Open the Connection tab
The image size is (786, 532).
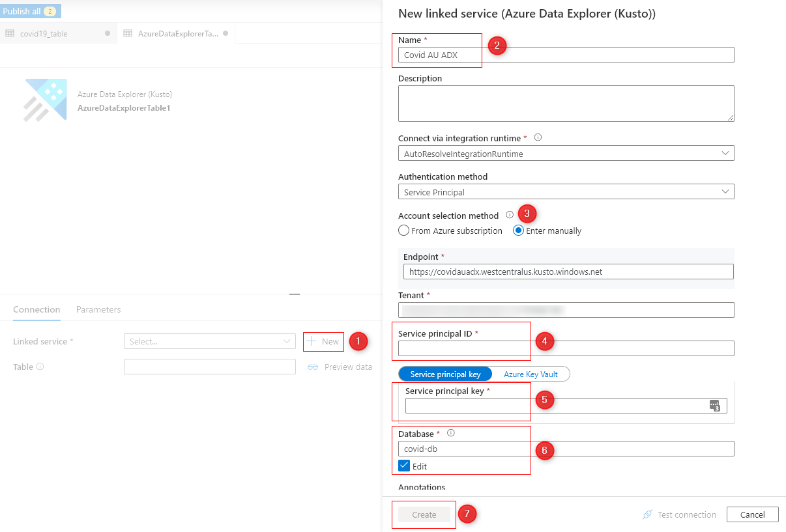[36, 309]
